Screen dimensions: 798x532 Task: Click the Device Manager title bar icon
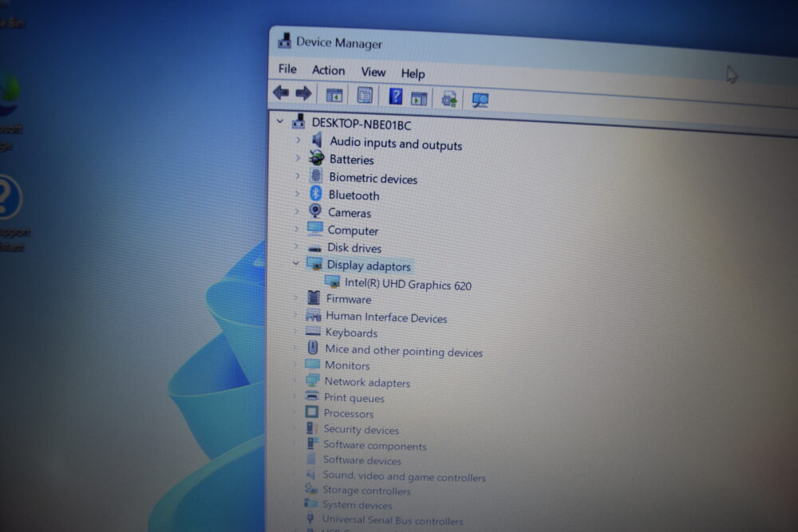285,41
